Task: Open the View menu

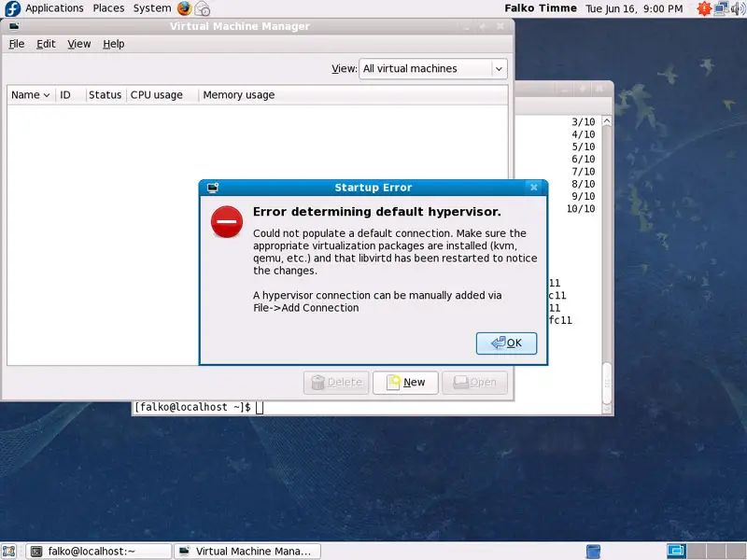Action: pos(79,44)
